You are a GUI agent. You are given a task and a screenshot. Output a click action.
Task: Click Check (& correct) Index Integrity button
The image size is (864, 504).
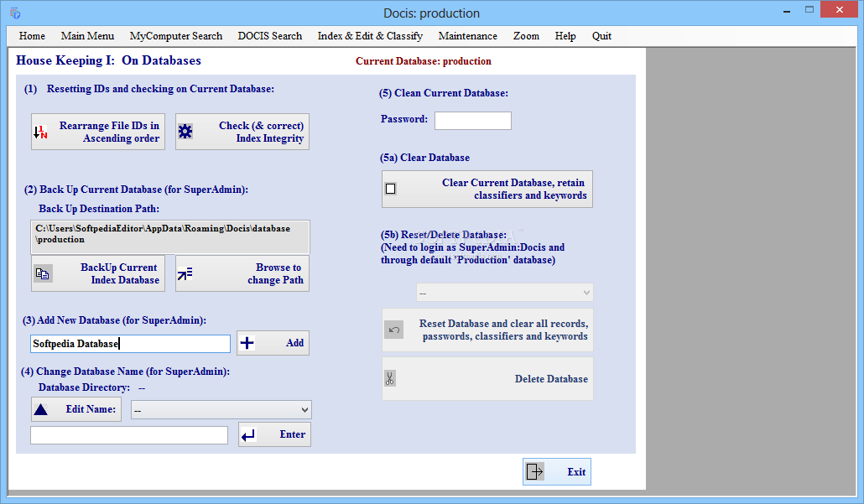point(242,132)
